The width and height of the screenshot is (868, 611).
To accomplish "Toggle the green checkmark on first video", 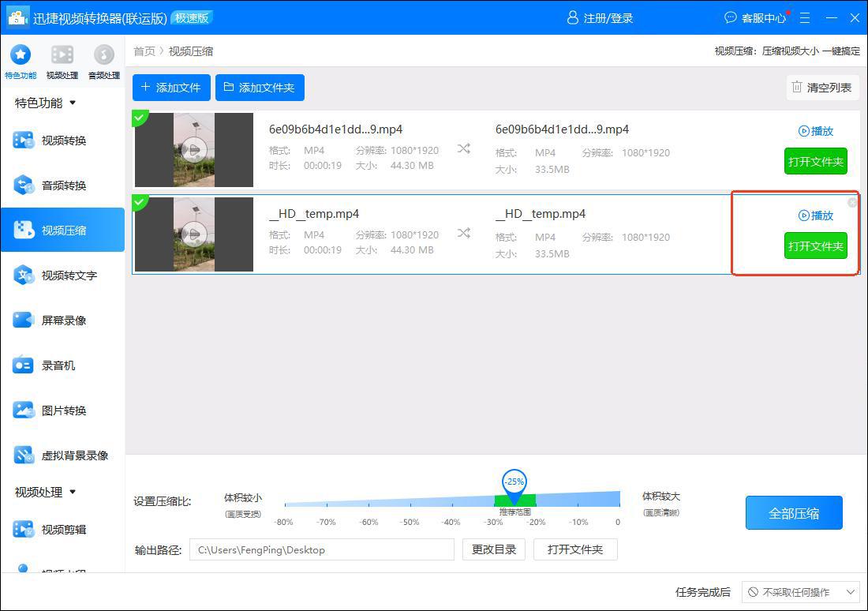I will (x=139, y=118).
